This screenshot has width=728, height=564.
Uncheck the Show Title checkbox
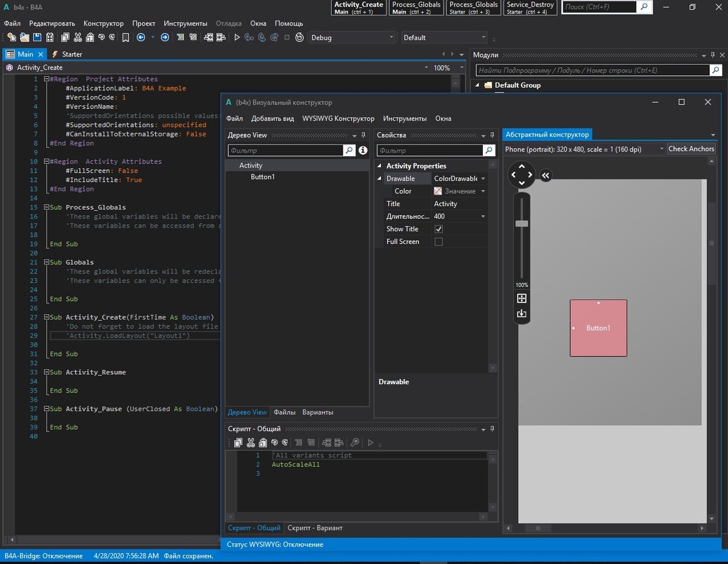point(439,229)
